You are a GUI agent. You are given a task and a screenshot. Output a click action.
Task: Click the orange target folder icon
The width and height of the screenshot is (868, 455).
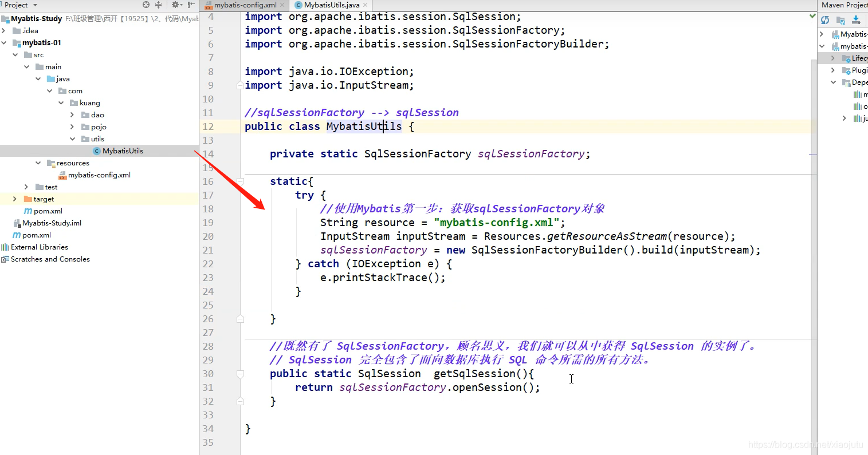point(28,199)
